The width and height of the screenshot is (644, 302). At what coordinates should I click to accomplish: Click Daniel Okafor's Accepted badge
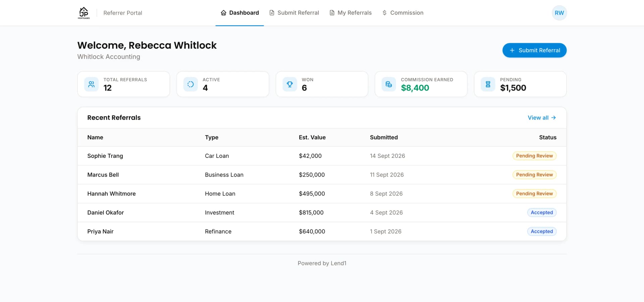click(x=542, y=213)
